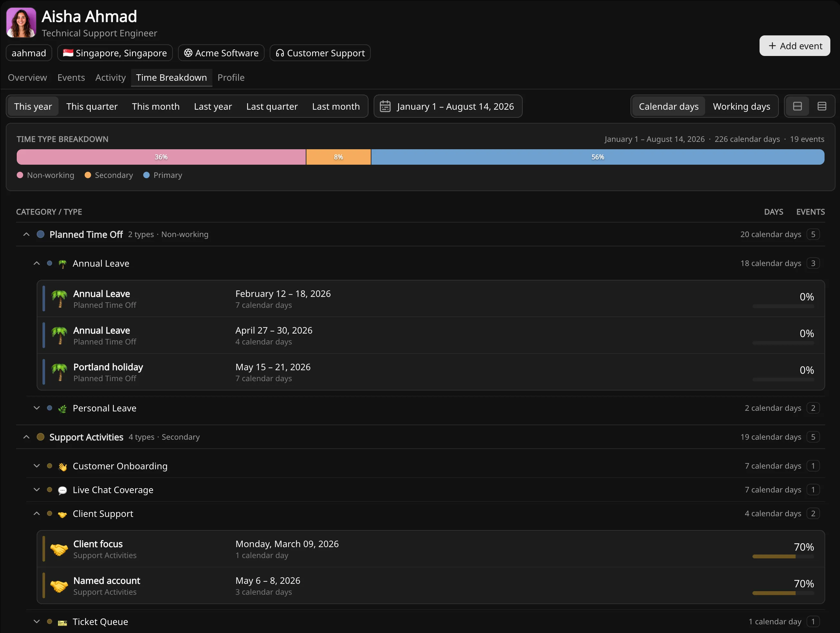Select Last month range
This screenshot has height=633, width=840.
336,106
